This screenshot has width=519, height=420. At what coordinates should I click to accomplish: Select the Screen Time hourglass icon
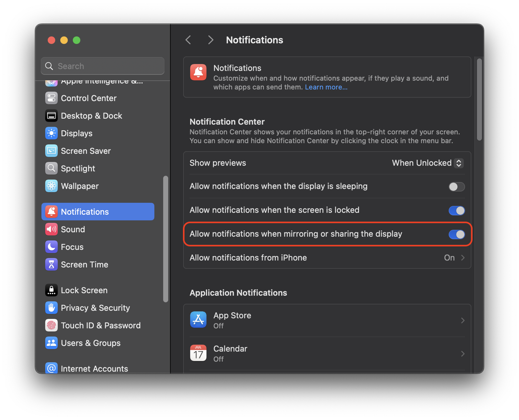point(51,264)
